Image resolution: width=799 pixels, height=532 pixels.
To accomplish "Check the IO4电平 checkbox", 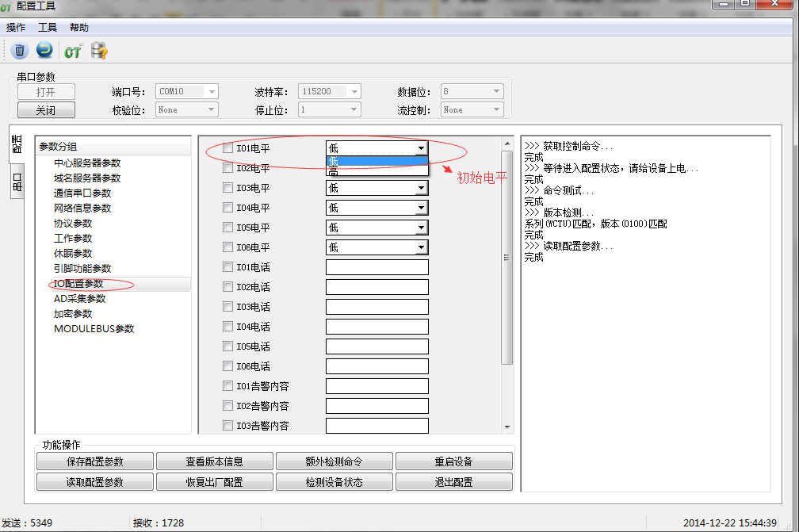I will click(x=227, y=208).
